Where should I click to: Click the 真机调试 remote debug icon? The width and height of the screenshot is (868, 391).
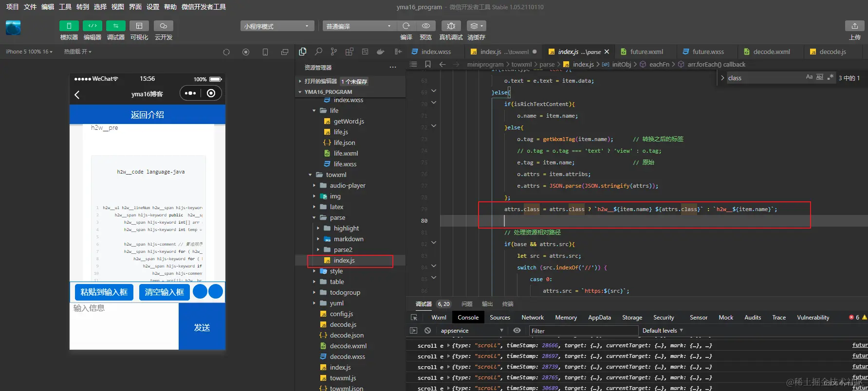[x=451, y=26]
